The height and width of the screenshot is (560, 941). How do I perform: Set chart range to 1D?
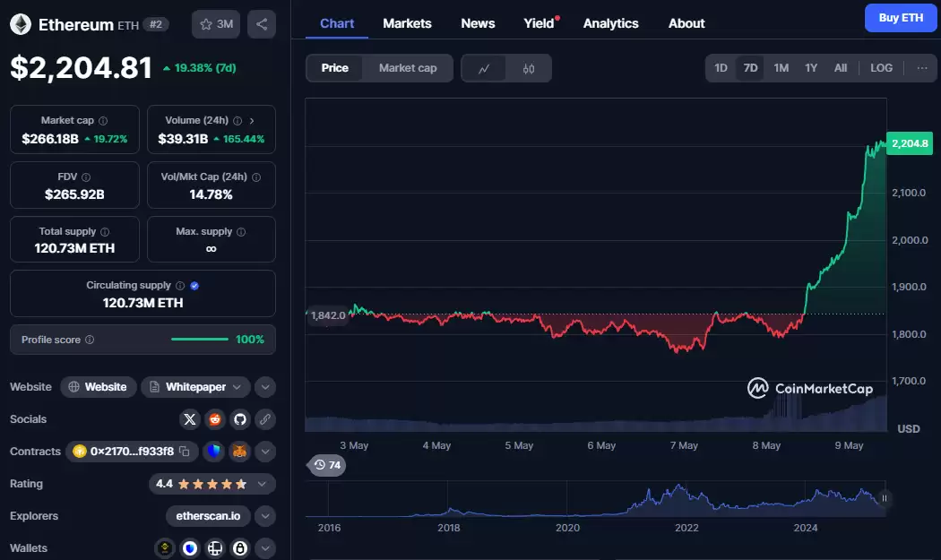tap(721, 68)
